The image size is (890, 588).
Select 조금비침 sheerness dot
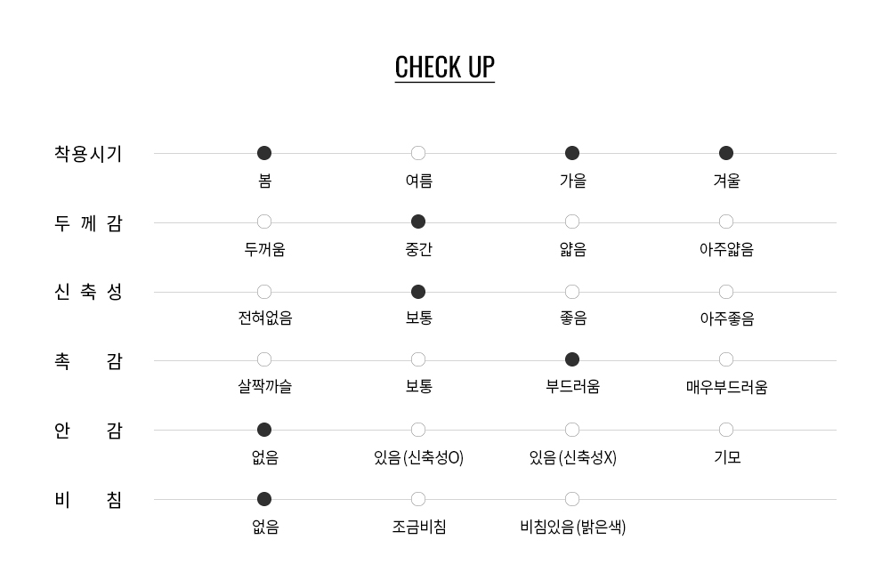(418, 499)
